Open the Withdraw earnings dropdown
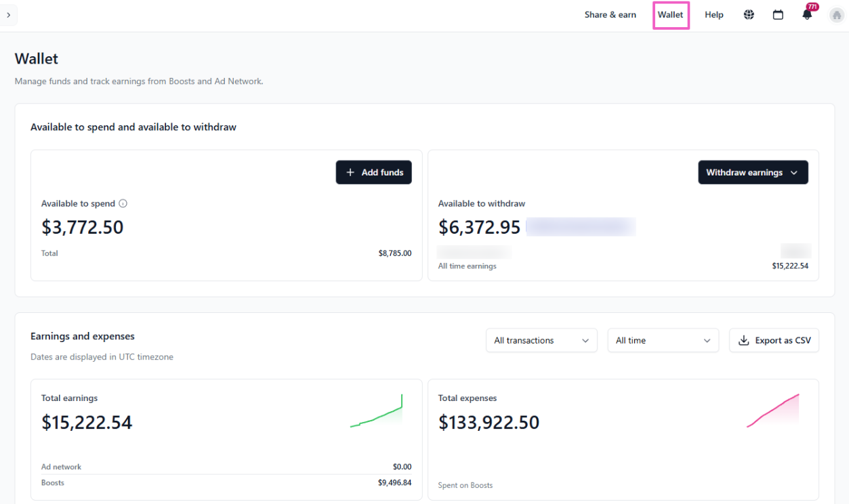 click(753, 173)
